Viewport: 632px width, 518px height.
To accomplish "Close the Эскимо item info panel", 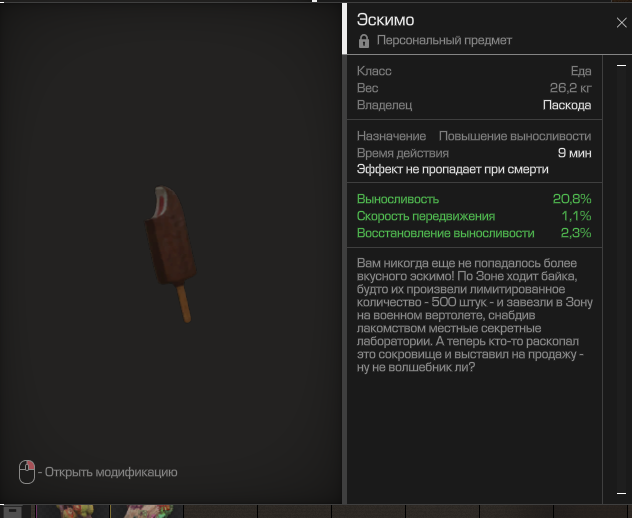I will tap(622, 23).
